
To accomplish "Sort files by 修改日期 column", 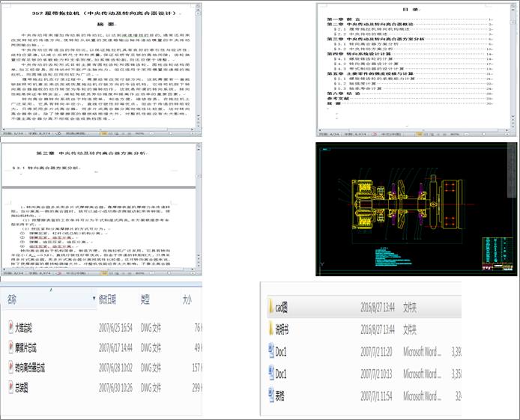I will [x=109, y=298].
